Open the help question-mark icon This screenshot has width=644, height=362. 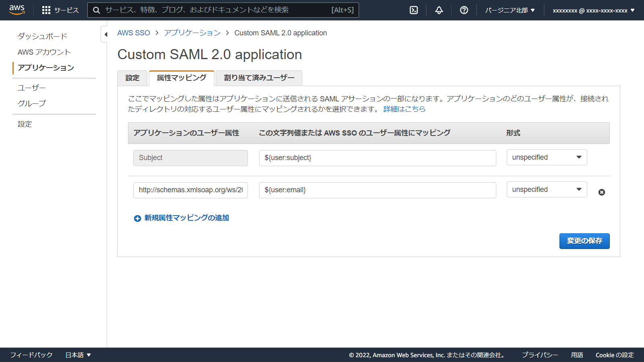coord(464,10)
